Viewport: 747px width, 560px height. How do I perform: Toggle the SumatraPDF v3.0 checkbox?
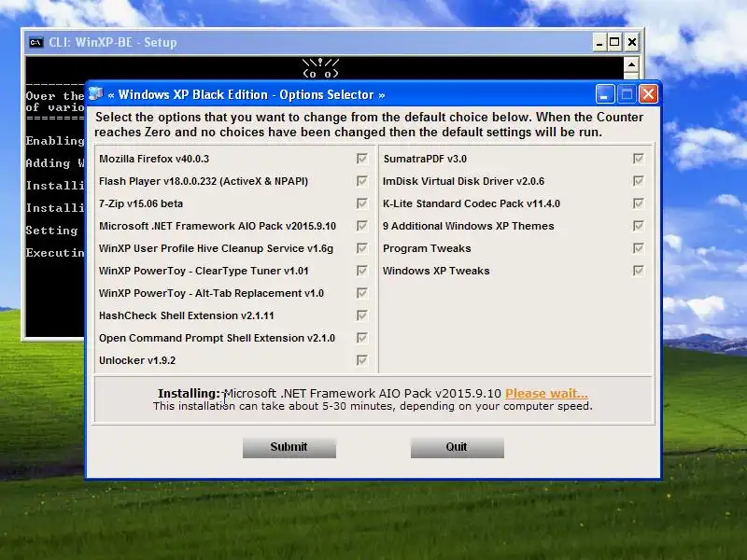click(639, 159)
